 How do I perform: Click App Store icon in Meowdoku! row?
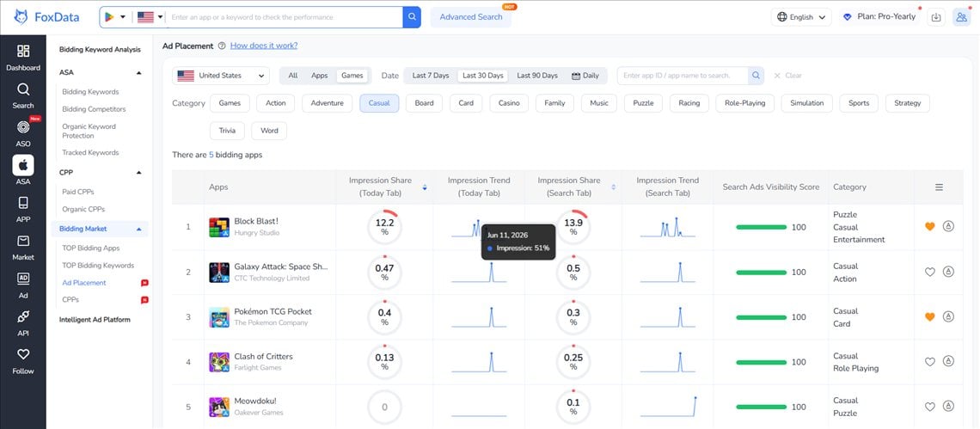click(x=948, y=407)
